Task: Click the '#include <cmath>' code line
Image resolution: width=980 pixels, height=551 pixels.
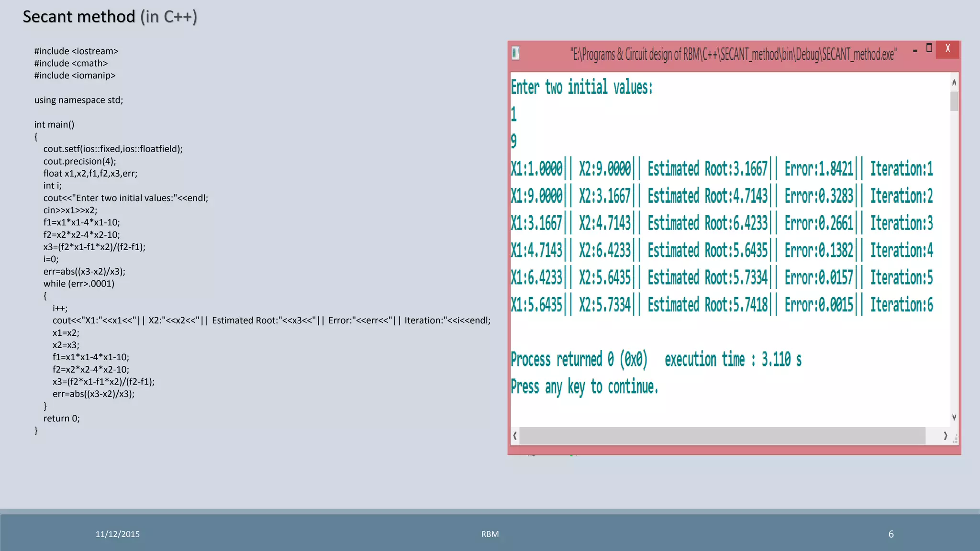Action: (x=71, y=63)
